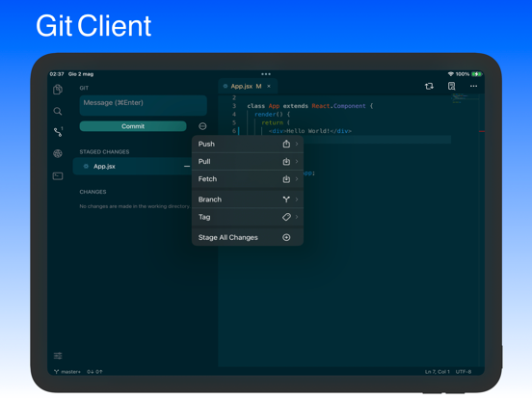Click the Wi-Fi indicator in status bar
The image size is (532, 399).
tap(451, 74)
